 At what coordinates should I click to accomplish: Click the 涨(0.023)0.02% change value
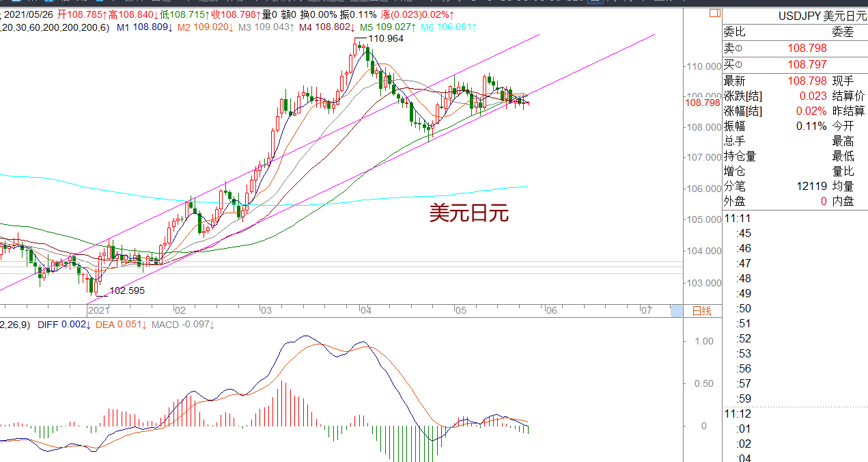click(x=417, y=14)
